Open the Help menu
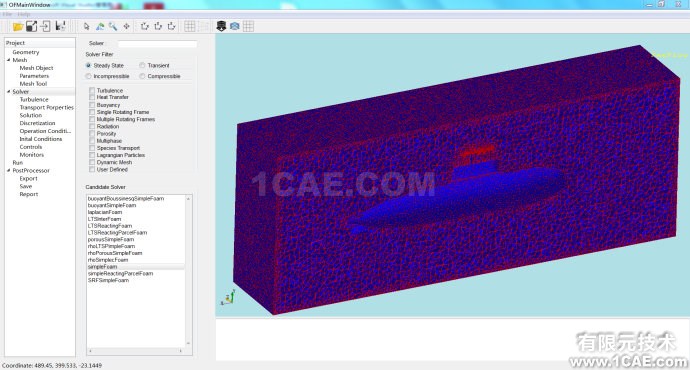 24,15
